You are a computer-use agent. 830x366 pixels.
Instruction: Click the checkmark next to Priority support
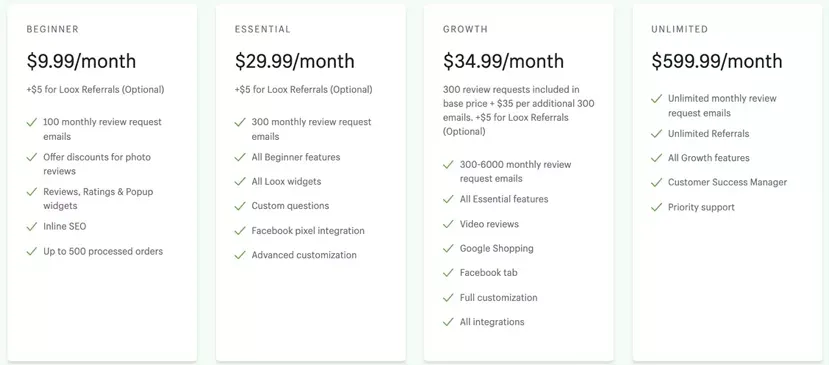tap(656, 207)
